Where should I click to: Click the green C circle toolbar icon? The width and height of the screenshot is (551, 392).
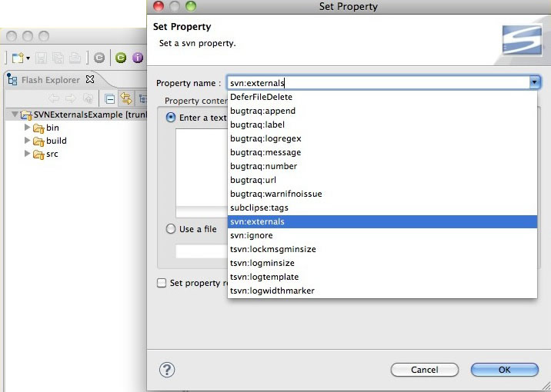(x=121, y=58)
